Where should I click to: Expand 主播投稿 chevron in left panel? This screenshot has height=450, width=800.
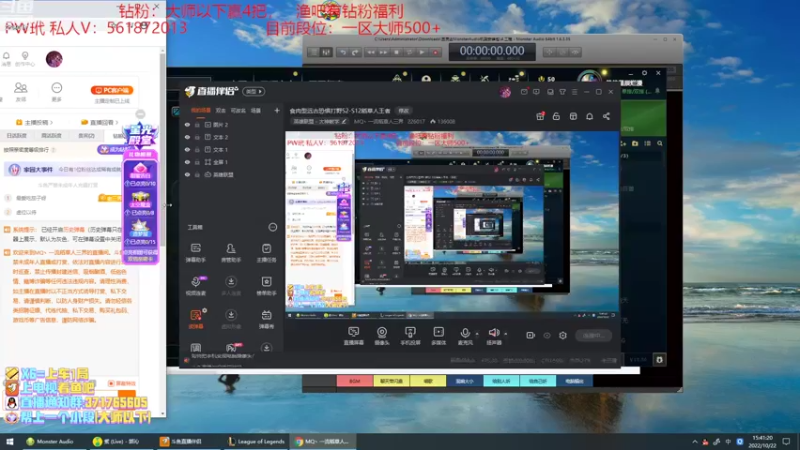[x=52, y=122]
